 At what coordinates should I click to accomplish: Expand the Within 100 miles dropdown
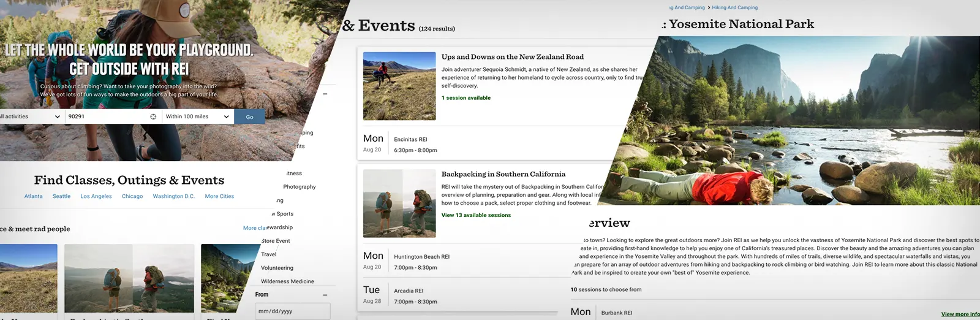pyautogui.click(x=197, y=116)
